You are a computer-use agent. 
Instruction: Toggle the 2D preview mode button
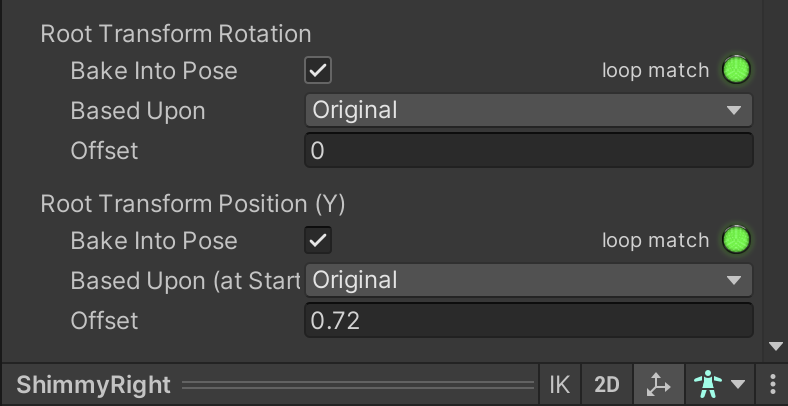(x=607, y=385)
